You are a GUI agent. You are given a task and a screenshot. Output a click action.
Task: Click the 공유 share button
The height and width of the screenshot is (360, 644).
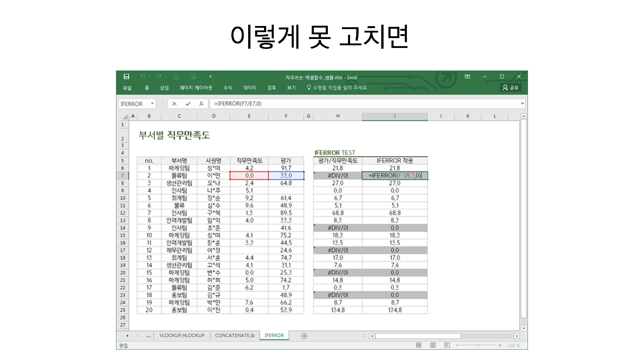(510, 88)
